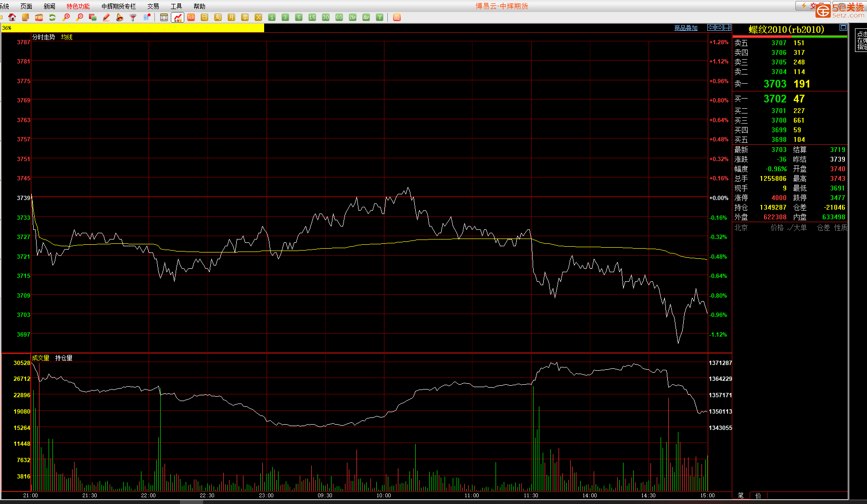Select monthly 月 K-line period

point(231,17)
